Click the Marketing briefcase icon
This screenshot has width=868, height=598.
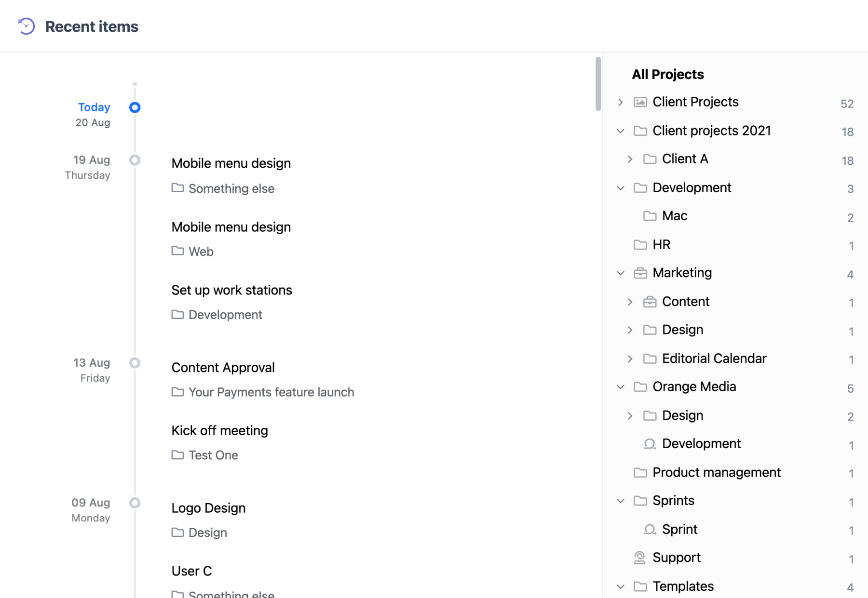coord(640,273)
